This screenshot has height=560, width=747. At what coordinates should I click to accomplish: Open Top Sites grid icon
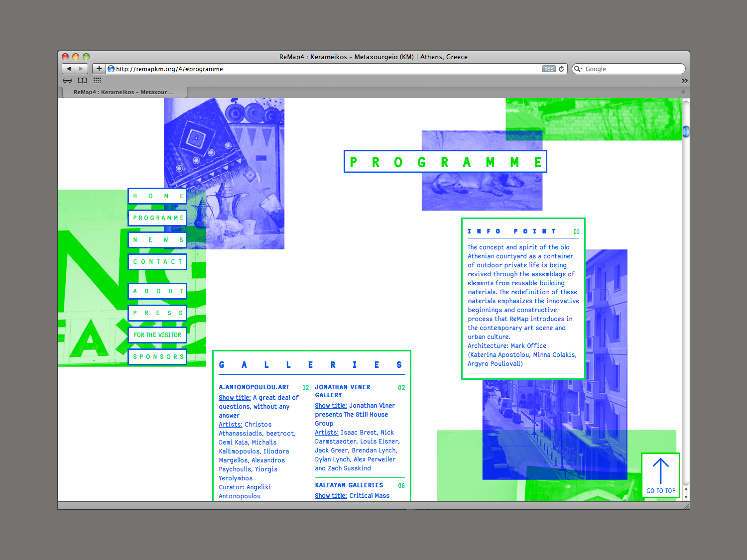(97, 80)
